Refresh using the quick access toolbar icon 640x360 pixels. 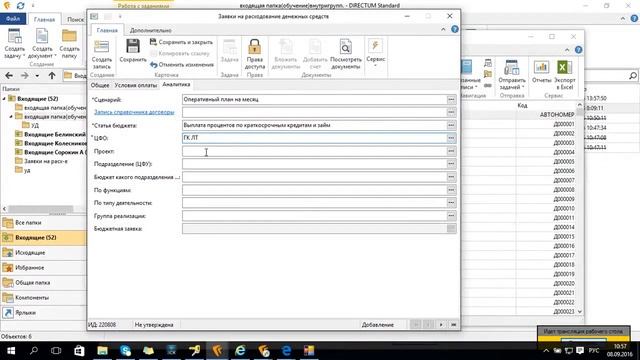click(20, 6)
